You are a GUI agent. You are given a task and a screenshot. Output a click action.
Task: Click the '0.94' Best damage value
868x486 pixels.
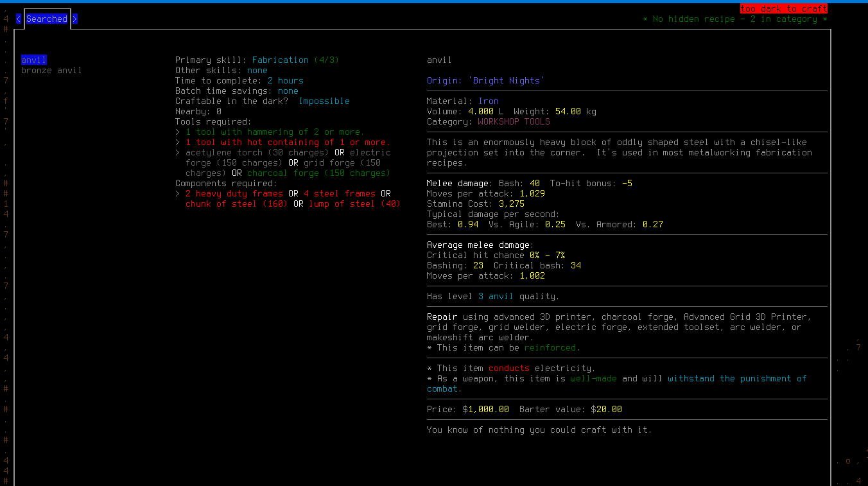click(x=468, y=225)
